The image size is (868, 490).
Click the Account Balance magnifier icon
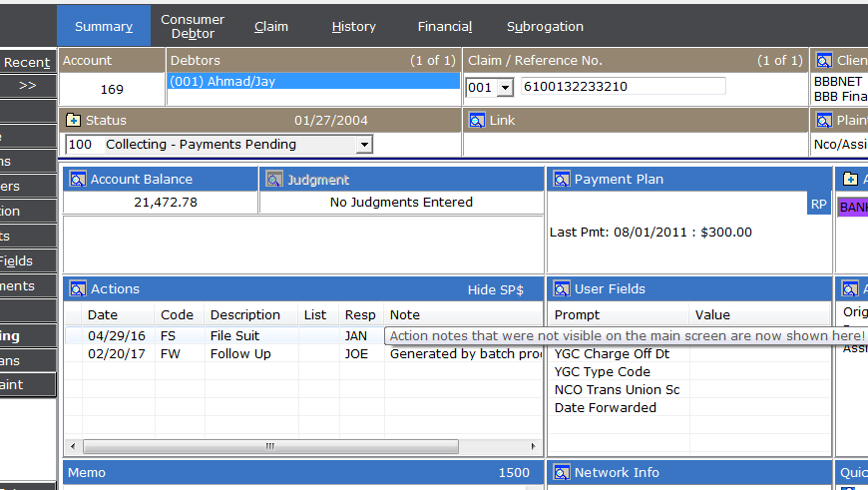(77, 180)
